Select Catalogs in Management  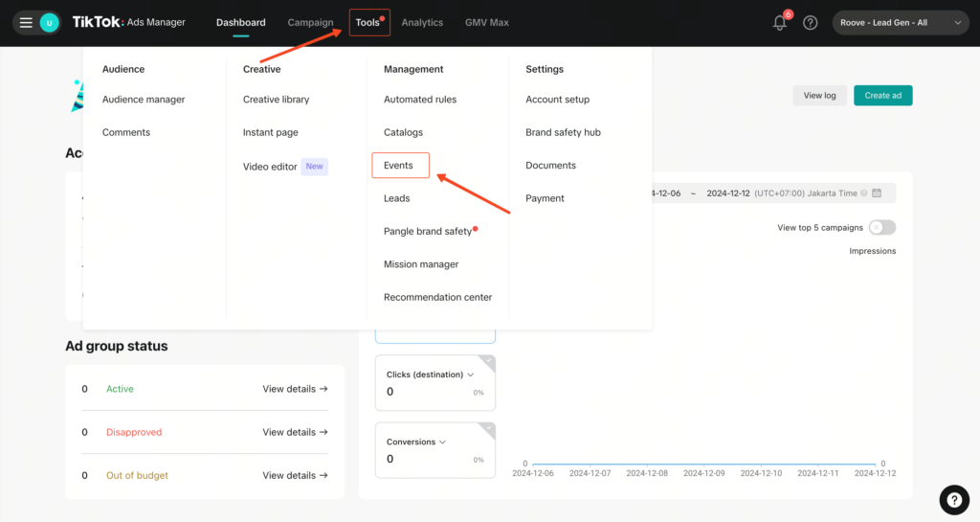[403, 132]
